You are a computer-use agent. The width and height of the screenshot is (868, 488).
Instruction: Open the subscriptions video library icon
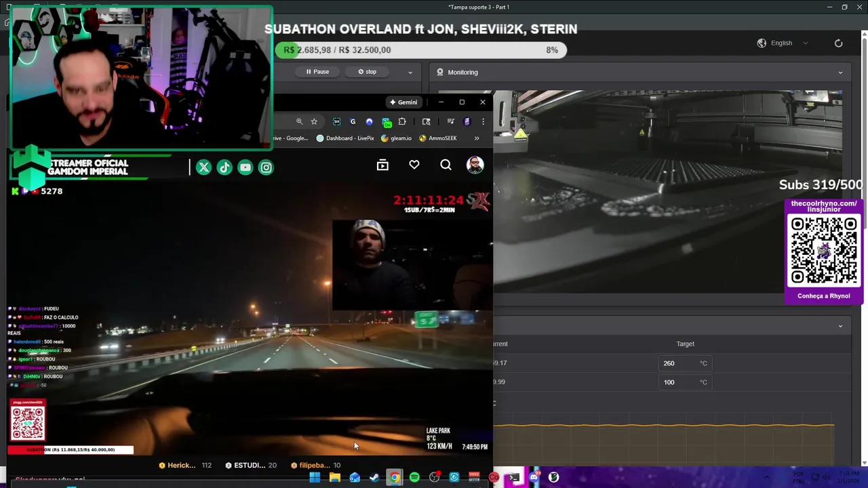click(x=382, y=165)
